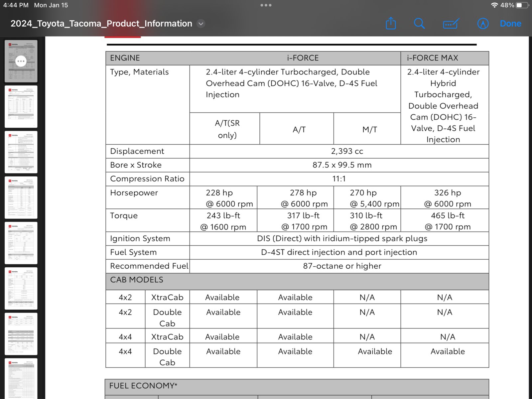Tap the 87-octane or higher value
Image resolution: width=532 pixels, height=399 pixels.
coord(342,266)
